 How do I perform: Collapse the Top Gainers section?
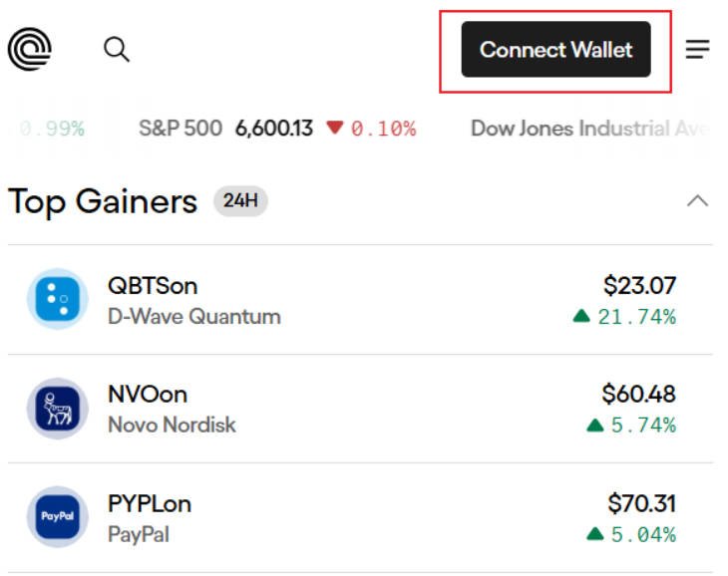pyautogui.click(x=698, y=201)
